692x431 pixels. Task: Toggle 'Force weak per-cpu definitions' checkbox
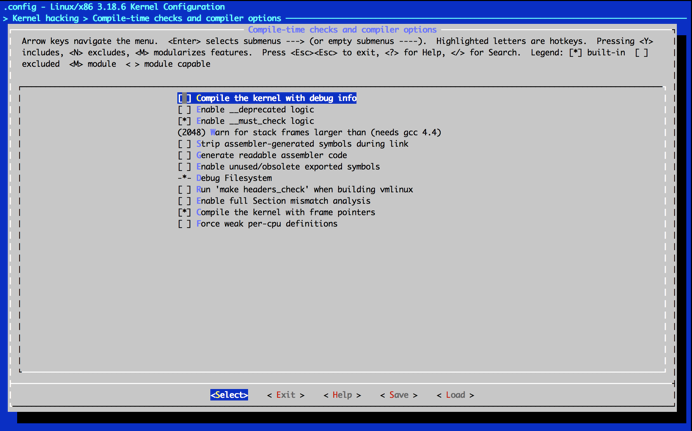[184, 224]
